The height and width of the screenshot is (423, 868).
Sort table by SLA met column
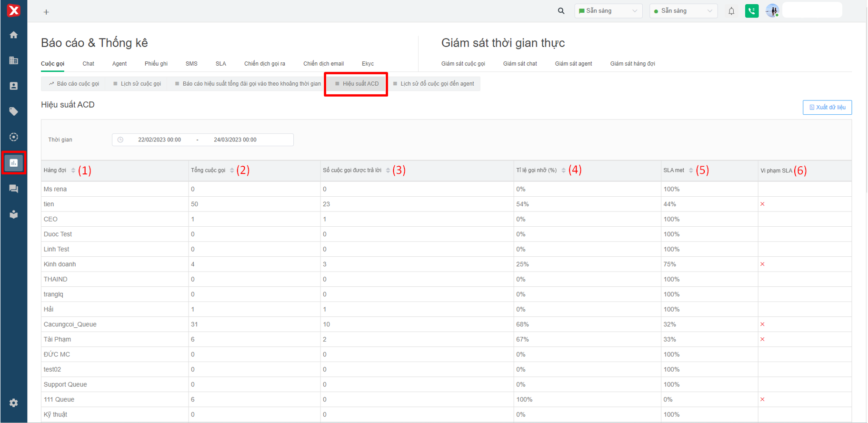pyautogui.click(x=691, y=171)
